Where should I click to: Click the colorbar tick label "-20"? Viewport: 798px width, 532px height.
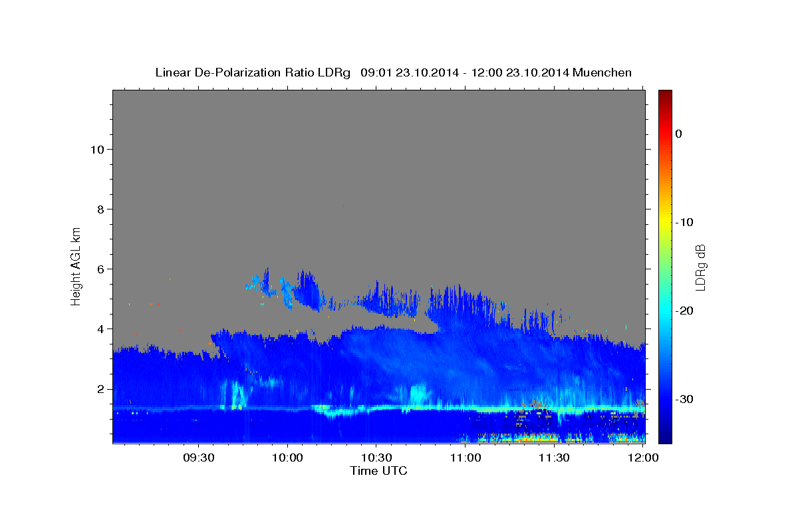(x=684, y=311)
